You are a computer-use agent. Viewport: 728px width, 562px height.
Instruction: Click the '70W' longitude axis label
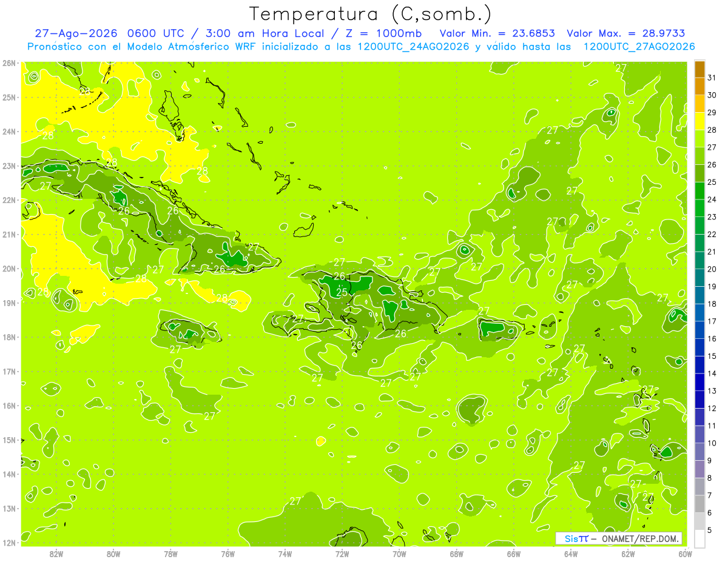tap(399, 554)
